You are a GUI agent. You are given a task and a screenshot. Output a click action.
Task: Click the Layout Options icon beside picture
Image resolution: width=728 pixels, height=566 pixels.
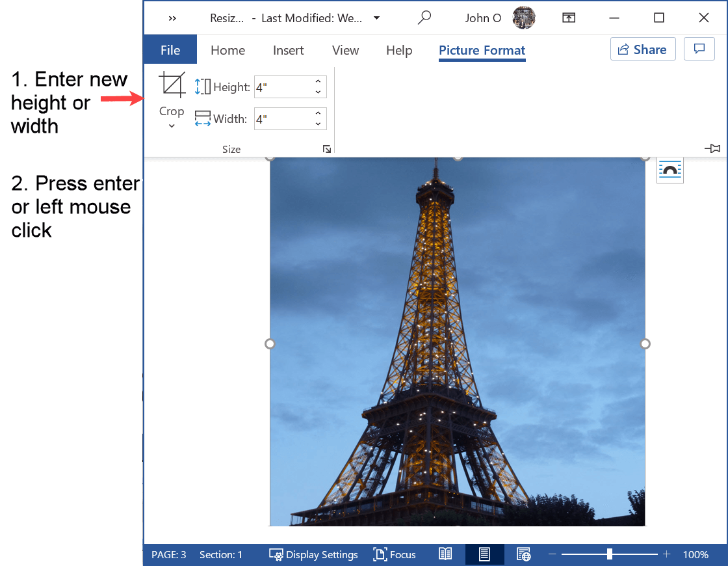(x=669, y=170)
